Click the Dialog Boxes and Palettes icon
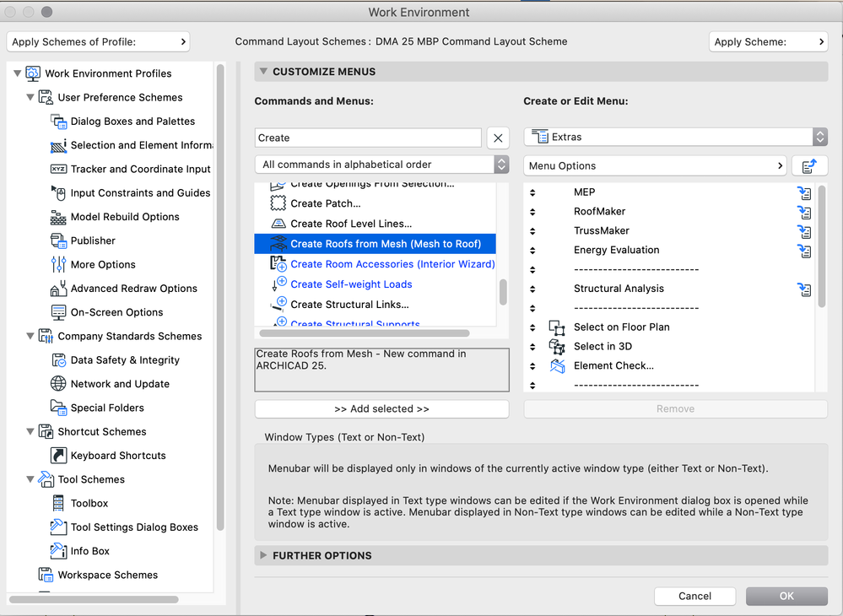Viewport: 843px width, 616px height. (x=58, y=122)
